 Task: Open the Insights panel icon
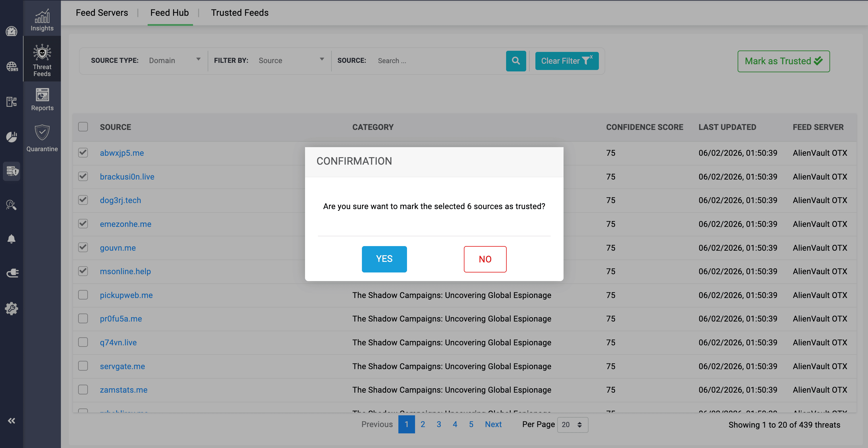42,20
